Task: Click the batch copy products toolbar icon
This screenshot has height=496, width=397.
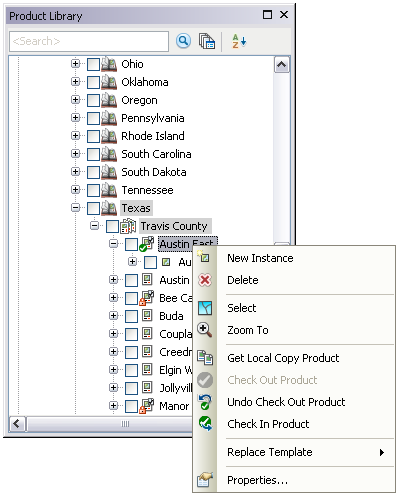Action: [x=207, y=41]
